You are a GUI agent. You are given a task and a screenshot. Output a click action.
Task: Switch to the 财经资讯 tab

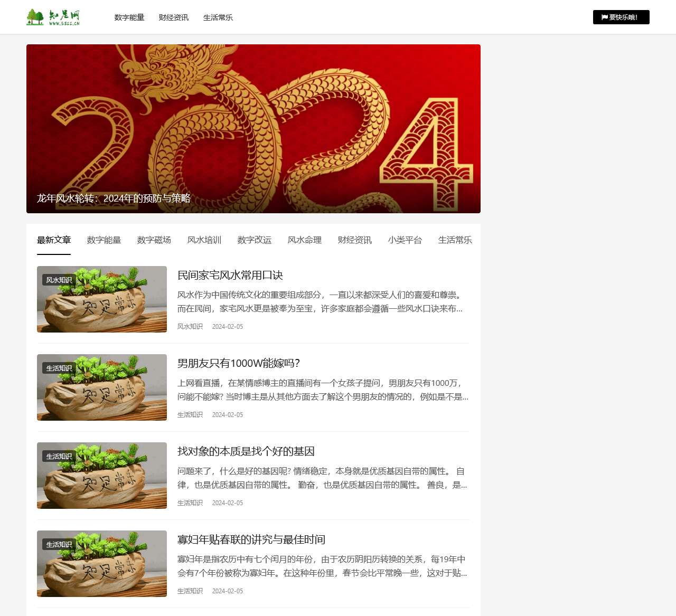pyautogui.click(x=355, y=240)
